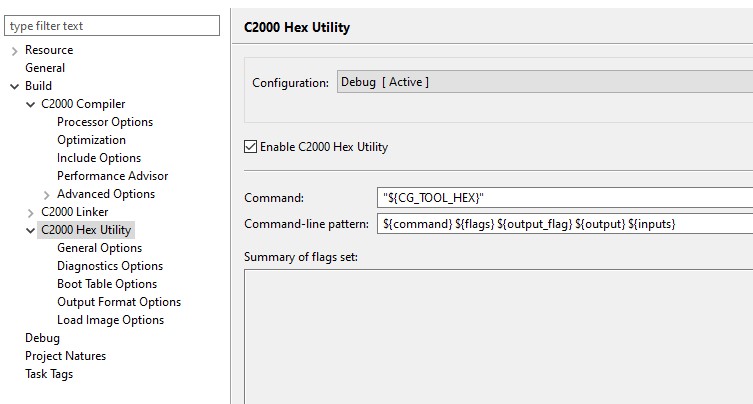Go to Performance Advisor settings

coord(112,176)
